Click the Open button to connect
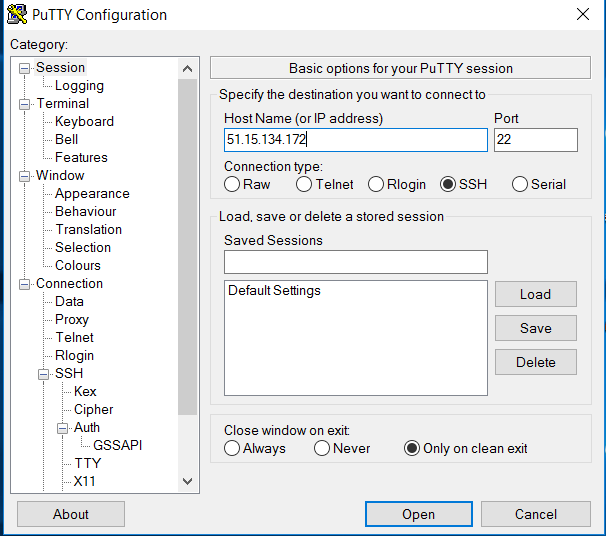The image size is (606, 536). click(x=419, y=514)
